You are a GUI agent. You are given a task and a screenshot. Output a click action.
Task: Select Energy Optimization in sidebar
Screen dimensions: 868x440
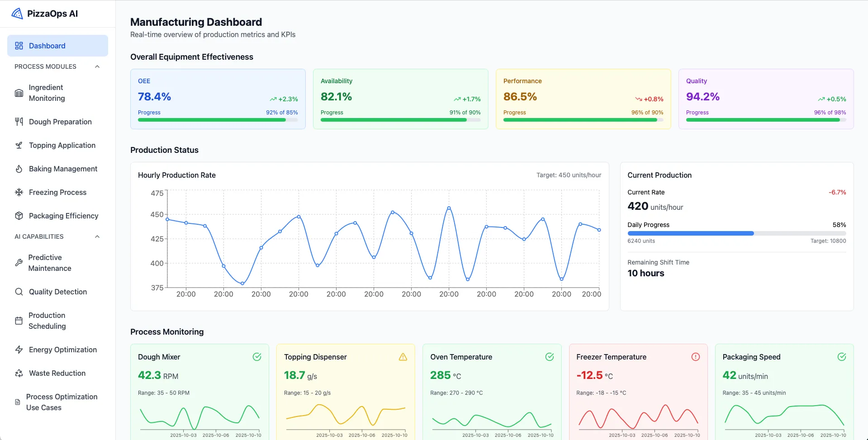[57, 350]
